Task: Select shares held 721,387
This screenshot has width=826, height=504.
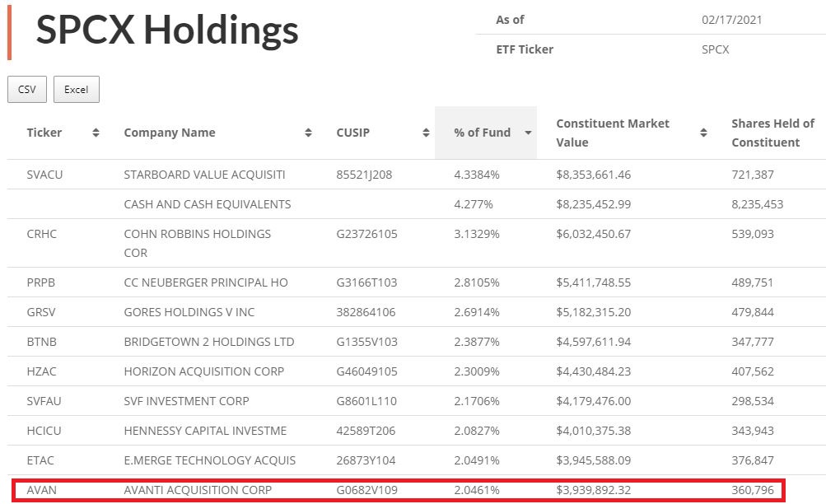Action: [x=753, y=175]
